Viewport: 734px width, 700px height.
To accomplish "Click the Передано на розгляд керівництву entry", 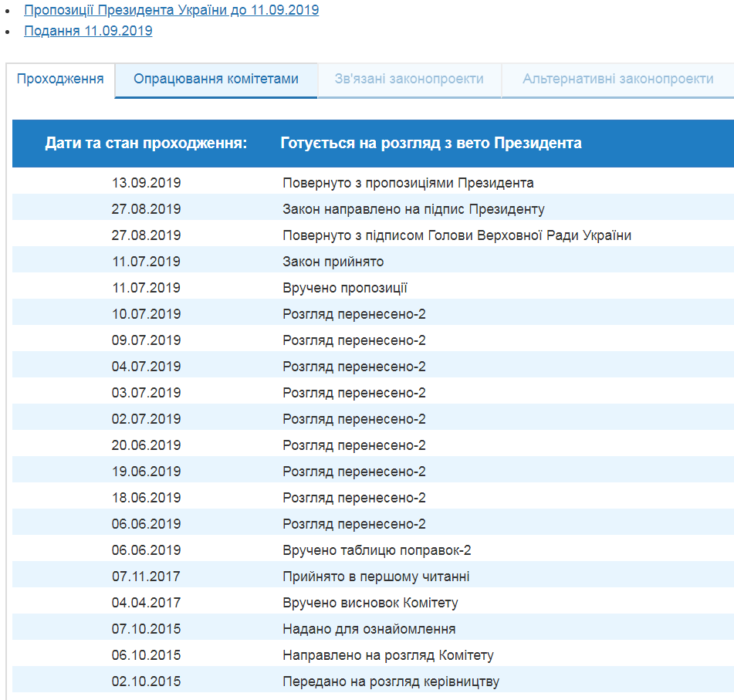I will [391, 681].
